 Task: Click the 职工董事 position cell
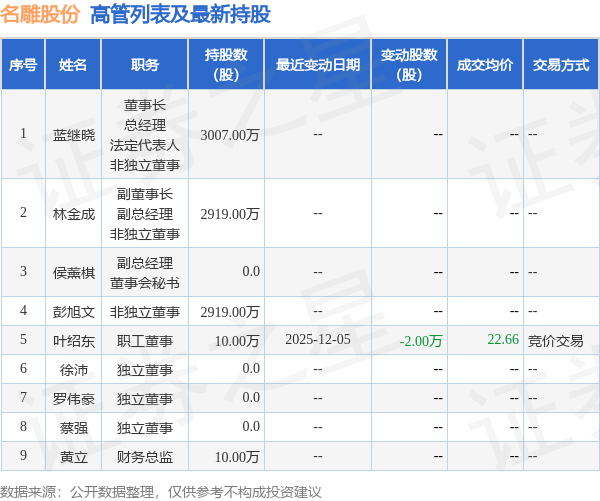145,341
